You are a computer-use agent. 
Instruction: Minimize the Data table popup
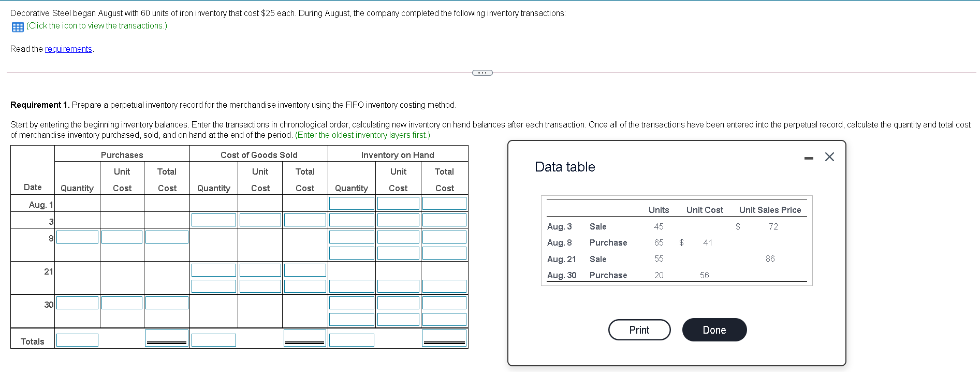809,158
